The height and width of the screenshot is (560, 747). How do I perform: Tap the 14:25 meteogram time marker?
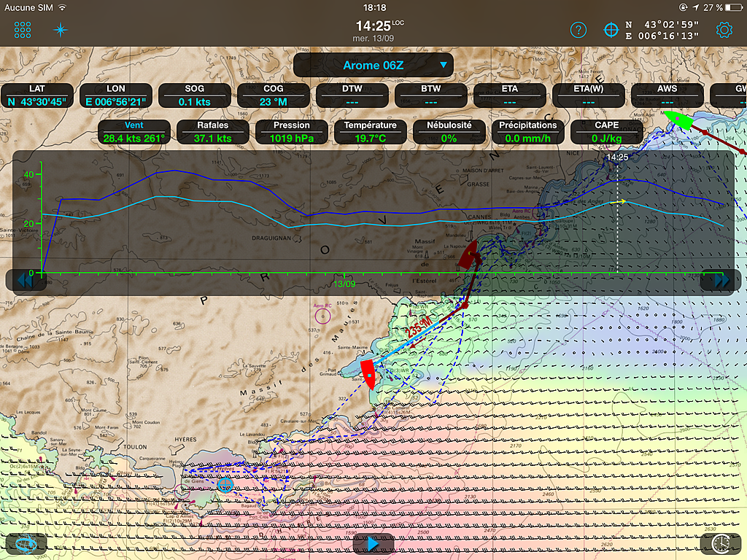coord(617,157)
